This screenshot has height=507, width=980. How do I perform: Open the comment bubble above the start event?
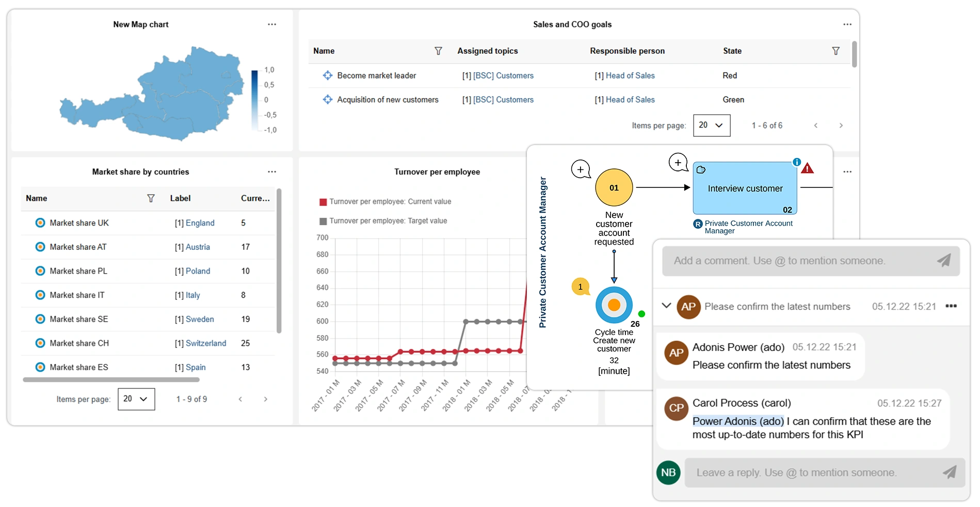[580, 169]
